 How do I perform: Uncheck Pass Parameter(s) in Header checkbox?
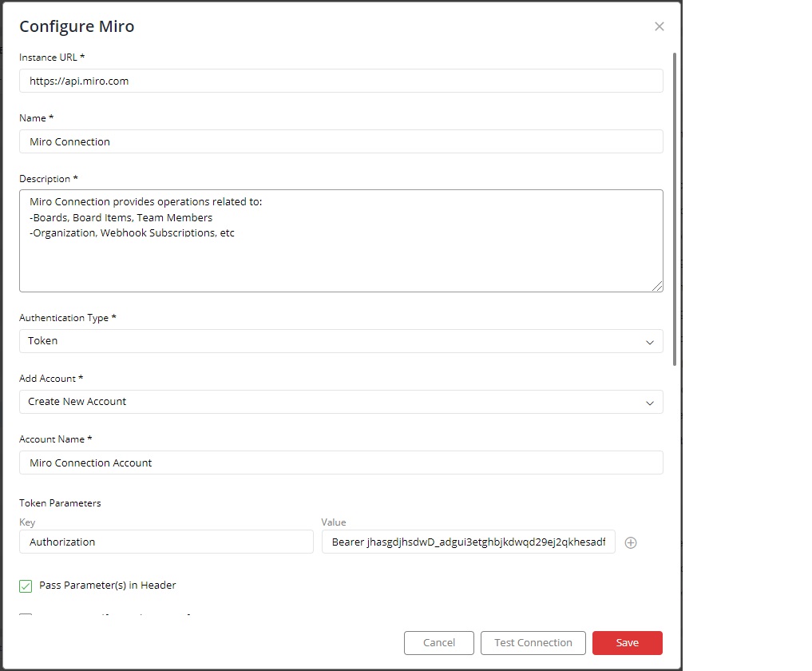[26, 586]
